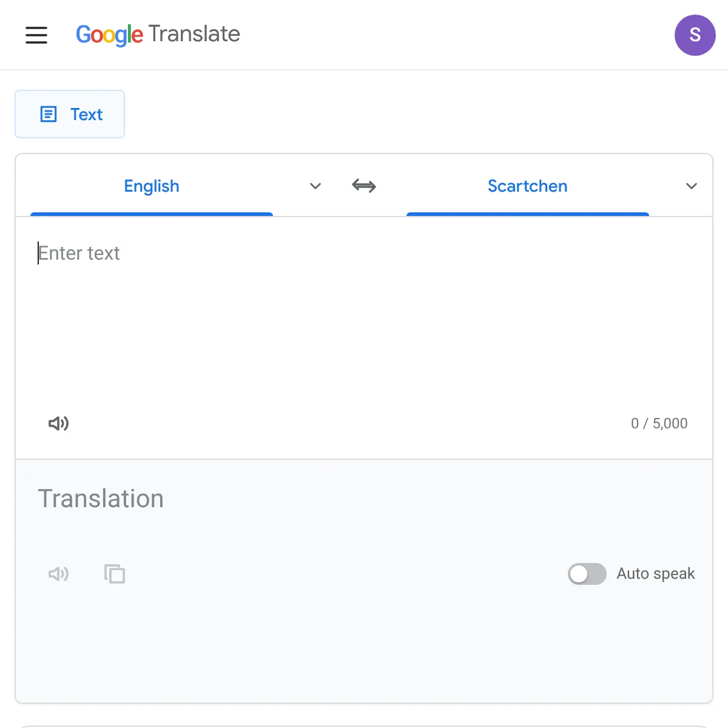Image resolution: width=728 pixels, height=728 pixels.
Task: Listen to source text speaker icon
Action: tap(58, 423)
